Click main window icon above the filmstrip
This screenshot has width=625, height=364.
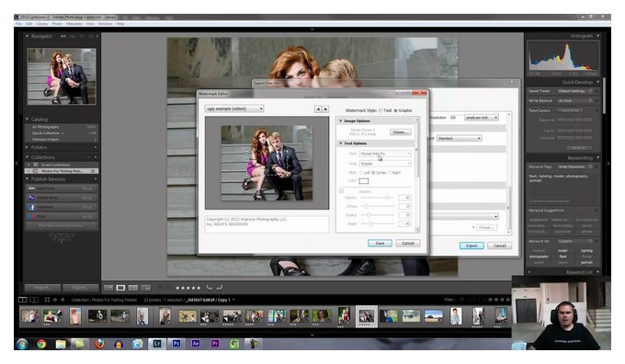pos(23,300)
